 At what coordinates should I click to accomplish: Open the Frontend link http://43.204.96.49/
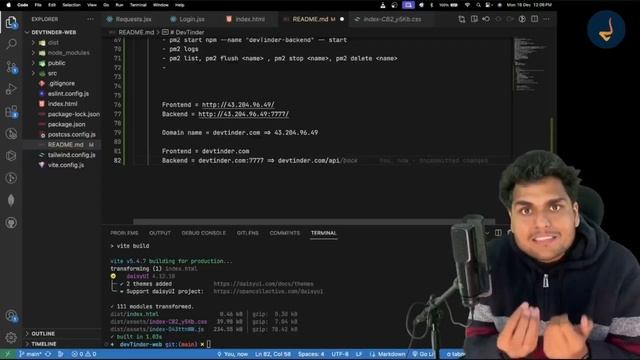(238, 105)
